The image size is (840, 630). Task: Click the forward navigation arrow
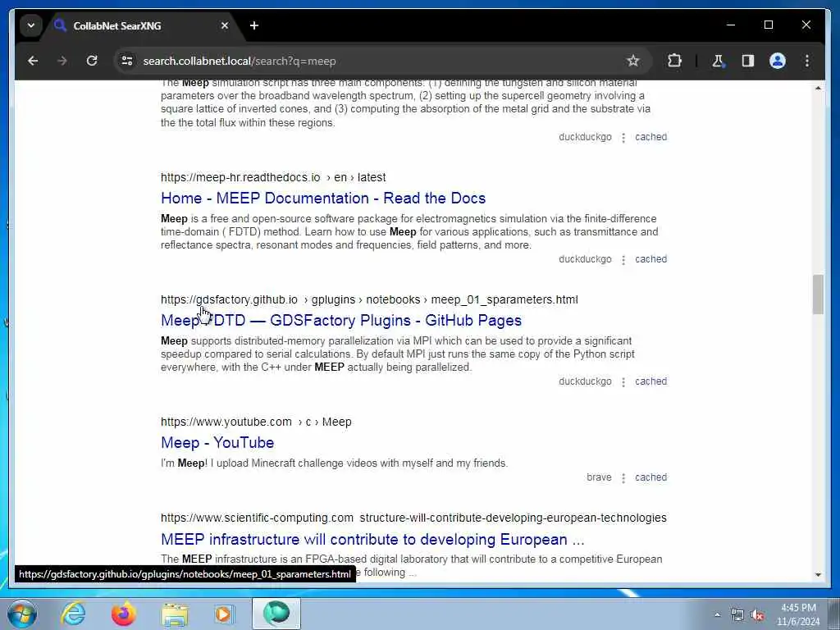pyautogui.click(x=62, y=61)
